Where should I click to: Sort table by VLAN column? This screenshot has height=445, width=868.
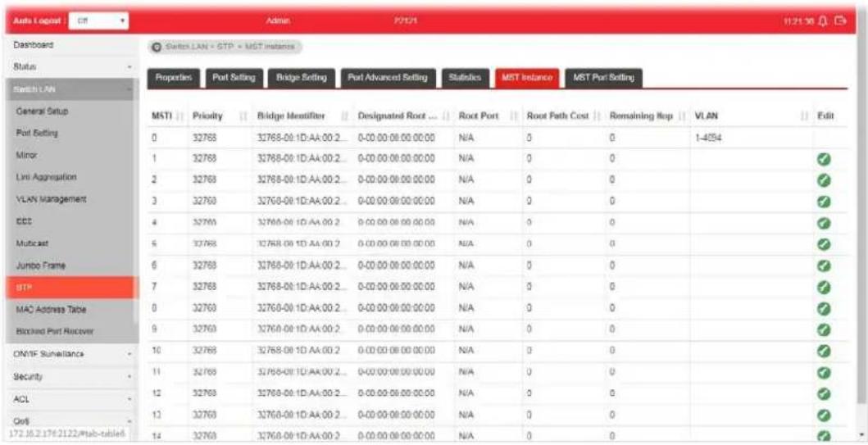click(x=750, y=116)
